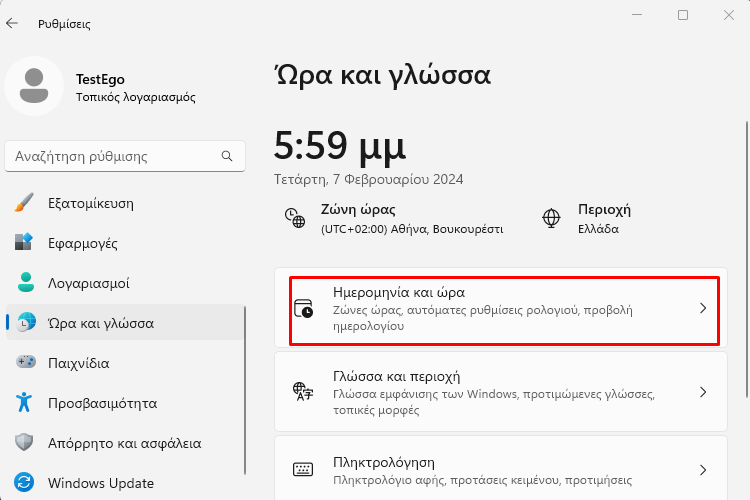Click the search magnifier icon
This screenshot has width=750, height=500.
pyautogui.click(x=227, y=156)
